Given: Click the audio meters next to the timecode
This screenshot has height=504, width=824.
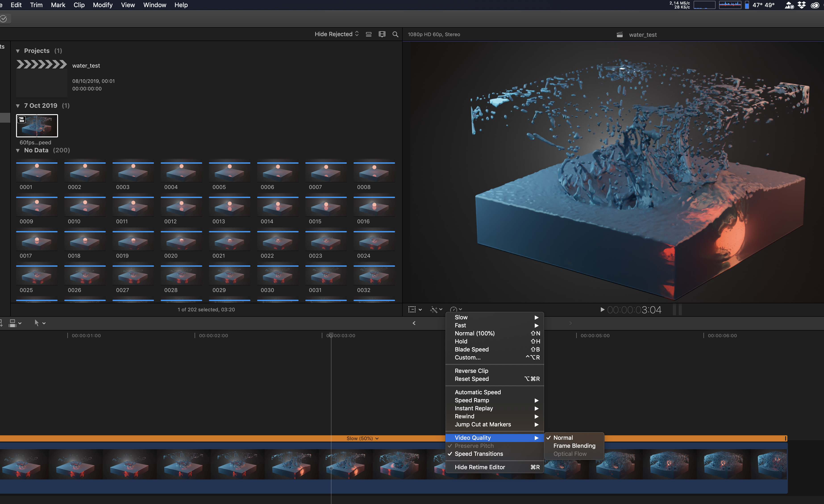Looking at the screenshot, I should (677, 310).
